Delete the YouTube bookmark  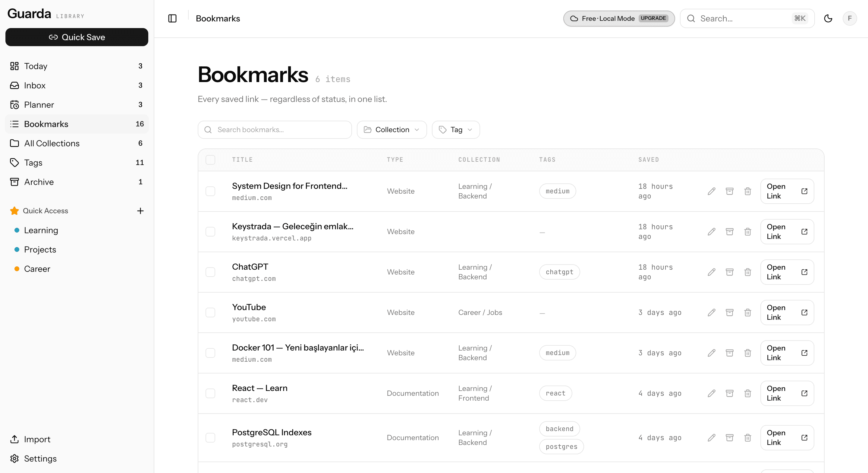tap(747, 313)
